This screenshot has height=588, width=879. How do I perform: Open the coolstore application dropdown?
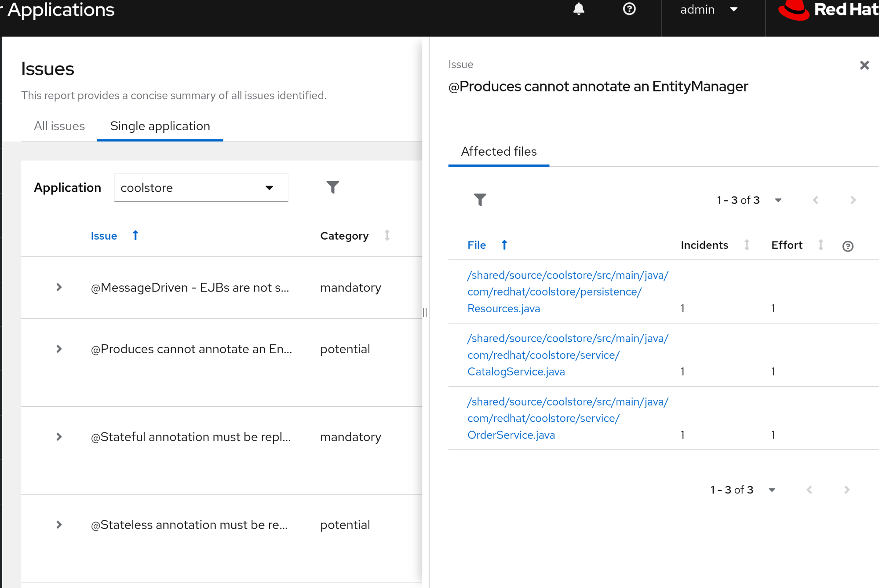(x=201, y=188)
